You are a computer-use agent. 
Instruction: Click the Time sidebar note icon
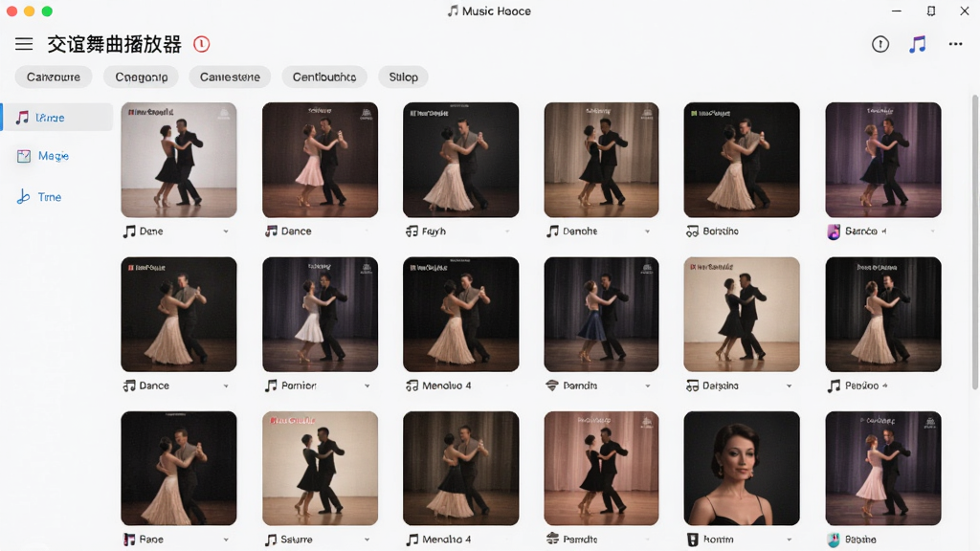tap(23, 197)
